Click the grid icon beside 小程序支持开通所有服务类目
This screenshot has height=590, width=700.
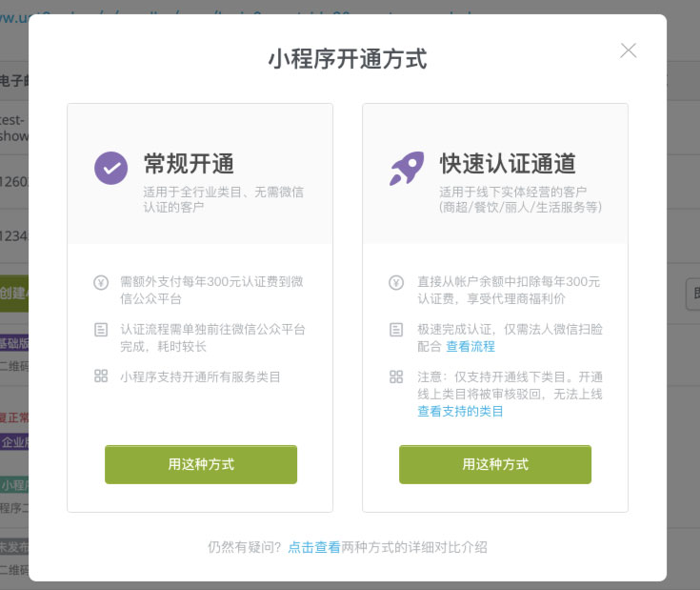pos(101,376)
